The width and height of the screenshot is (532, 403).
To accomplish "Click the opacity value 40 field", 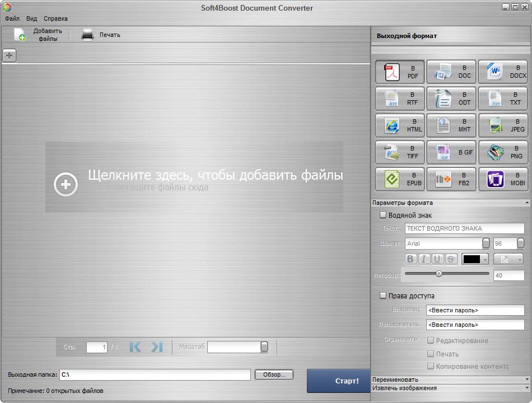I will click(x=508, y=275).
